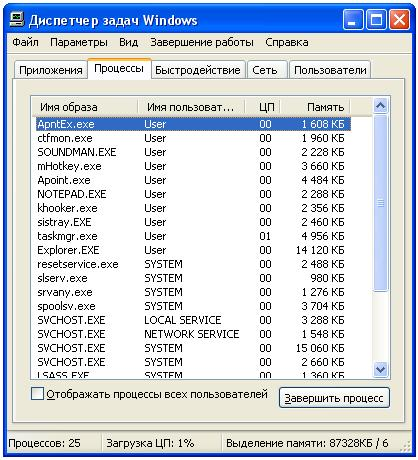Sort by ЦП column header
Screen dimensions: 418x460
(x=262, y=107)
